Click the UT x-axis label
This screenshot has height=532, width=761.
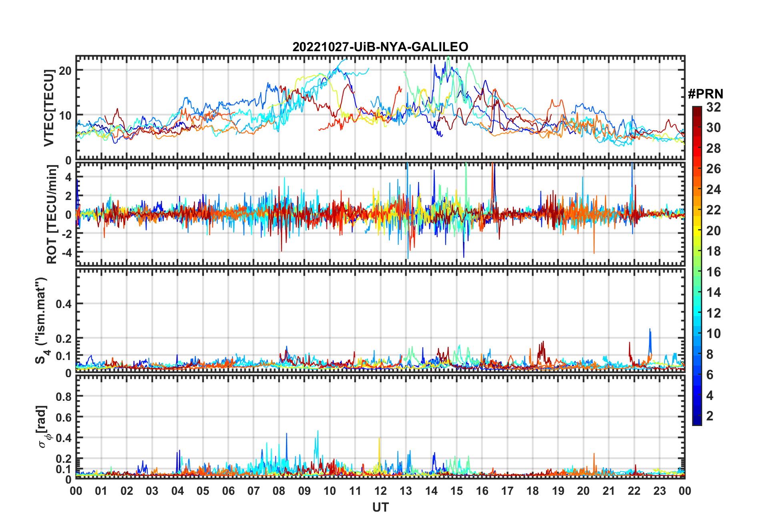click(x=380, y=507)
